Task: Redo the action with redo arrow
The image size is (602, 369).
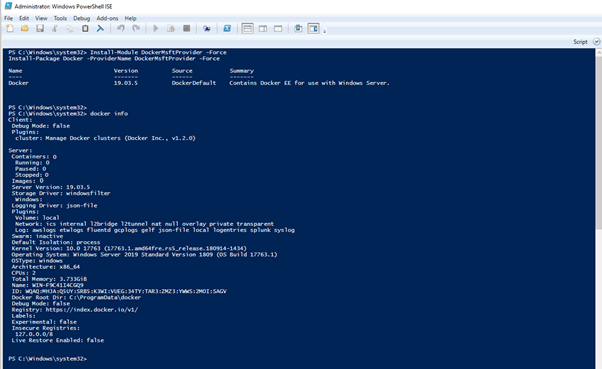Action: (136, 28)
